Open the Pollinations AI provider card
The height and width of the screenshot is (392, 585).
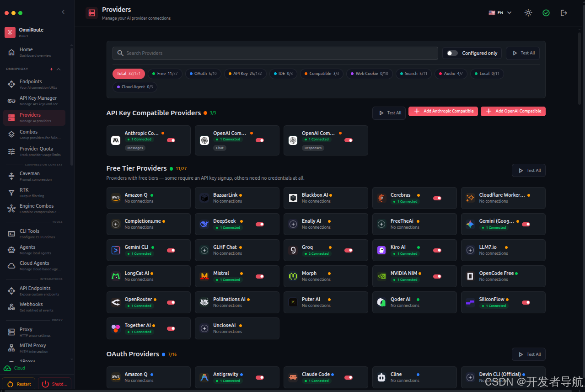(x=237, y=302)
